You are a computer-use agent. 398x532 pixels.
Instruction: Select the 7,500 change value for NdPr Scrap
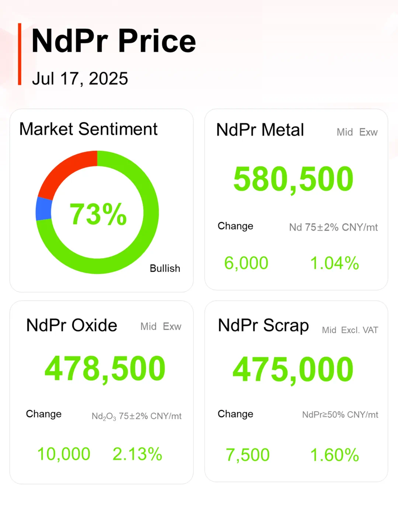click(248, 455)
